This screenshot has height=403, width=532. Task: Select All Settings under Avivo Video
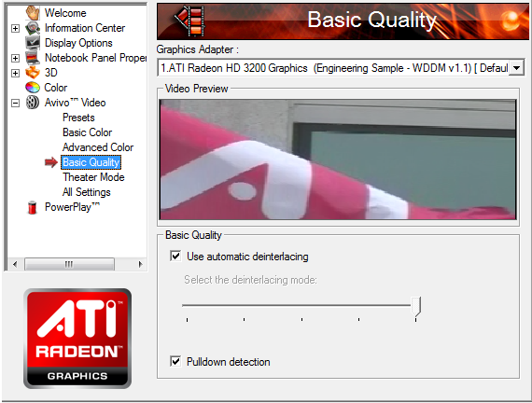tap(87, 192)
